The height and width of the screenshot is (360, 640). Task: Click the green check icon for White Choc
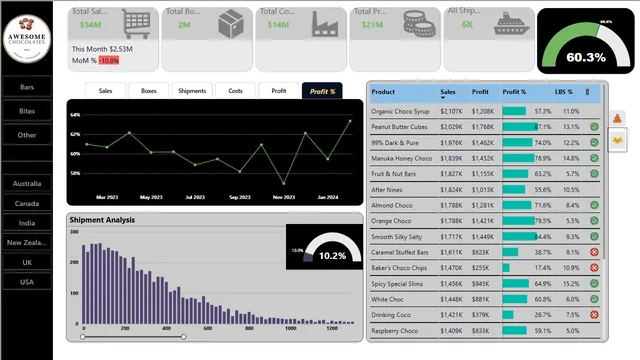click(x=594, y=299)
